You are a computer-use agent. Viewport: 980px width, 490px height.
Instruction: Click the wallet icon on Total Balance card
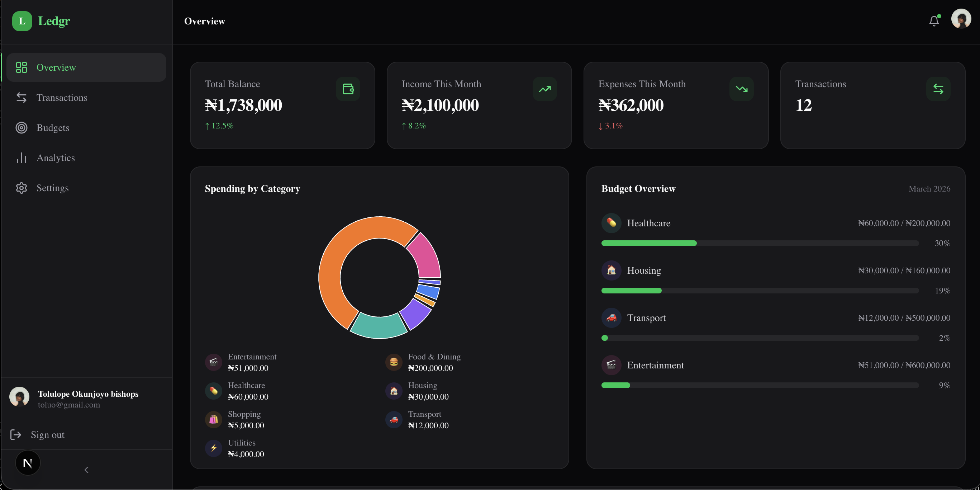point(348,89)
